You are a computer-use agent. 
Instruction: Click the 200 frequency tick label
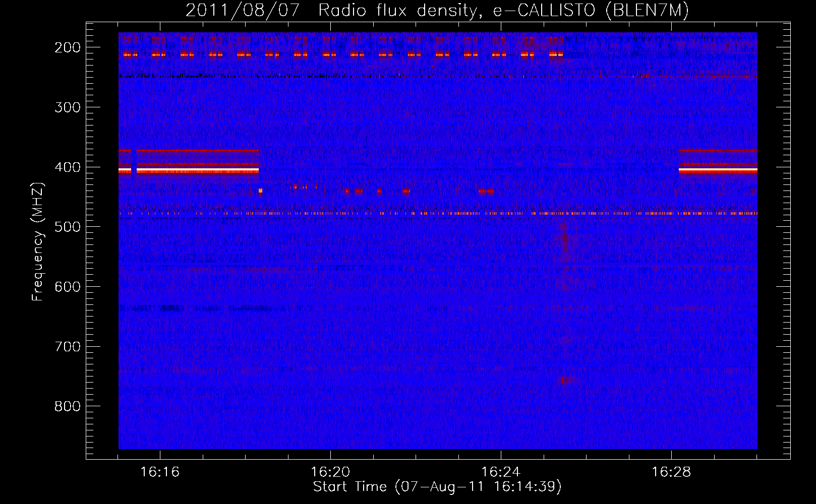[x=68, y=47]
